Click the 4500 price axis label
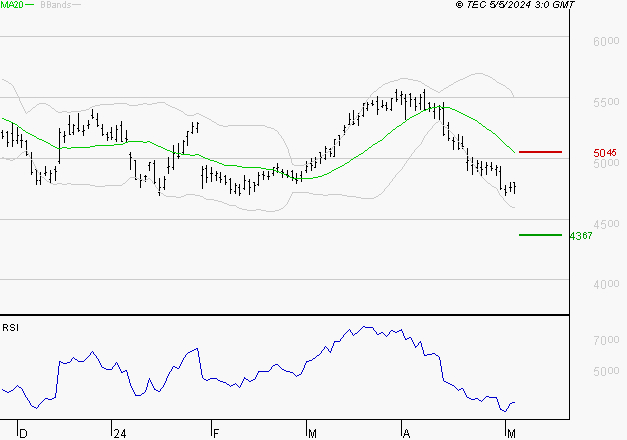 606,224
